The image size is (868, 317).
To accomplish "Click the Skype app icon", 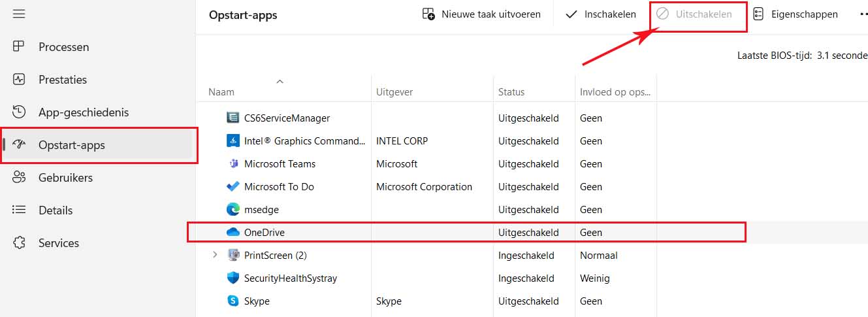I will pos(233,301).
